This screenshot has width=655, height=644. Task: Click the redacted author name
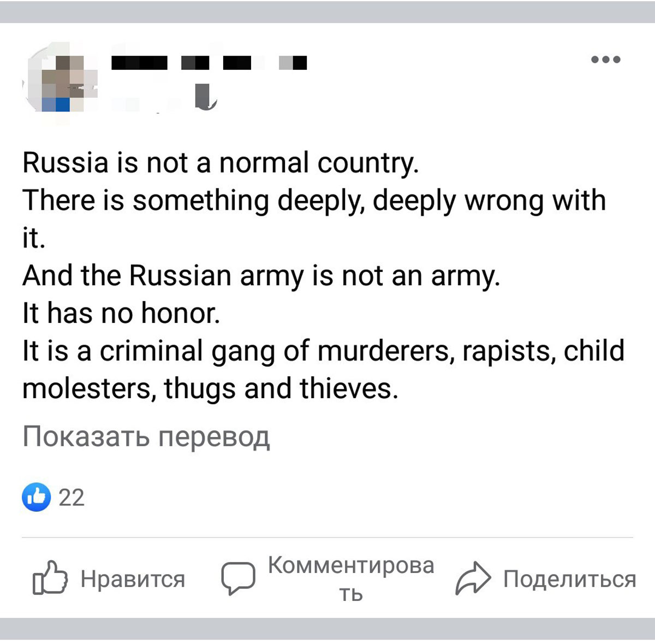pos(209,64)
